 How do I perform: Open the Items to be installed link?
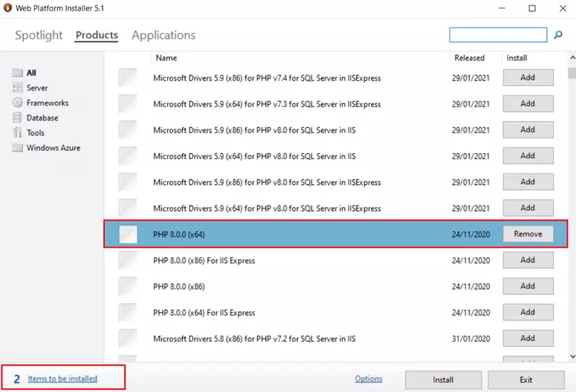point(62,379)
